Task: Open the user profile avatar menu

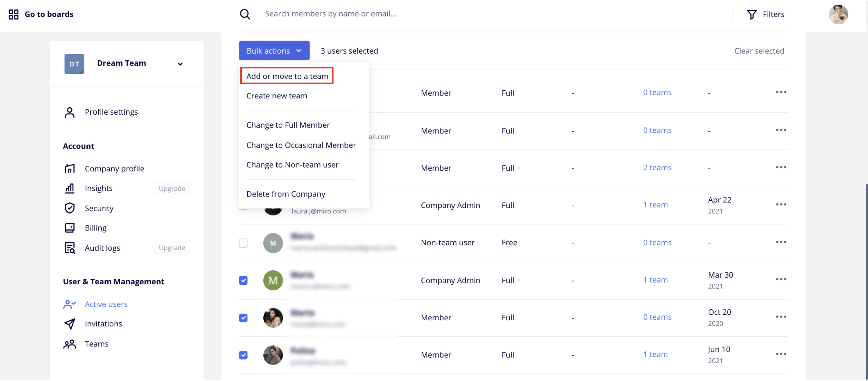Action: point(838,14)
